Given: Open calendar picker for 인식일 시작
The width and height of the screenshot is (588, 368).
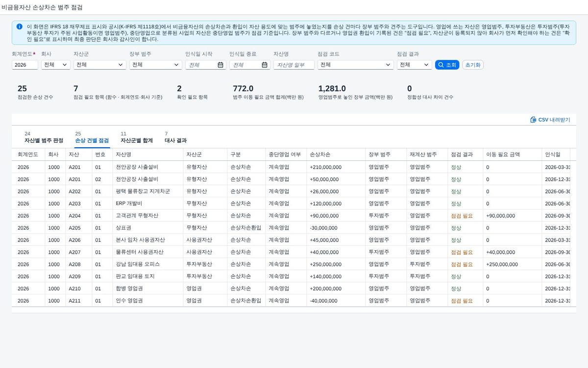Looking at the screenshot, I should click(220, 65).
